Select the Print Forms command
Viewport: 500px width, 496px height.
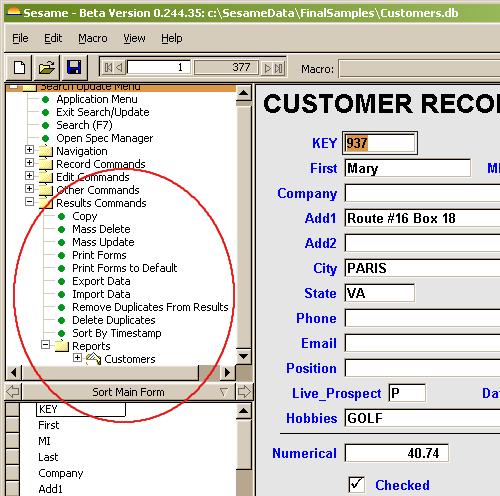pyautogui.click(x=99, y=255)
